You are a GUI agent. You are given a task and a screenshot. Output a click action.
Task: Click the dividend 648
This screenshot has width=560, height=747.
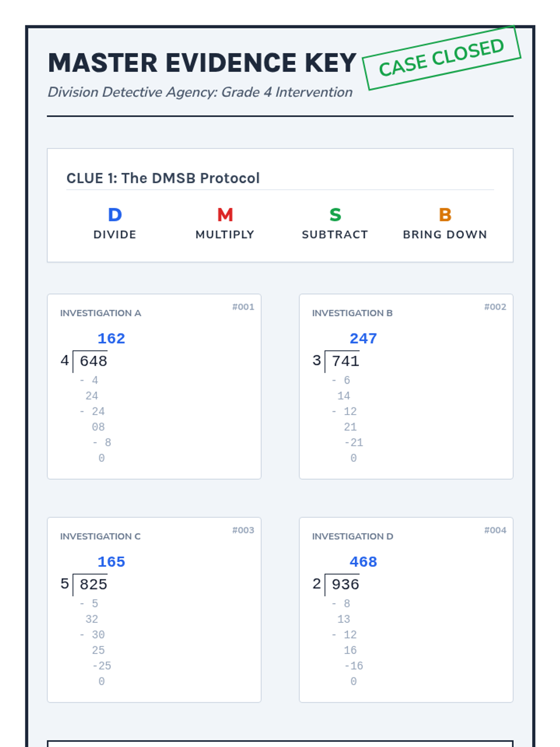click(x=93, y=361)
